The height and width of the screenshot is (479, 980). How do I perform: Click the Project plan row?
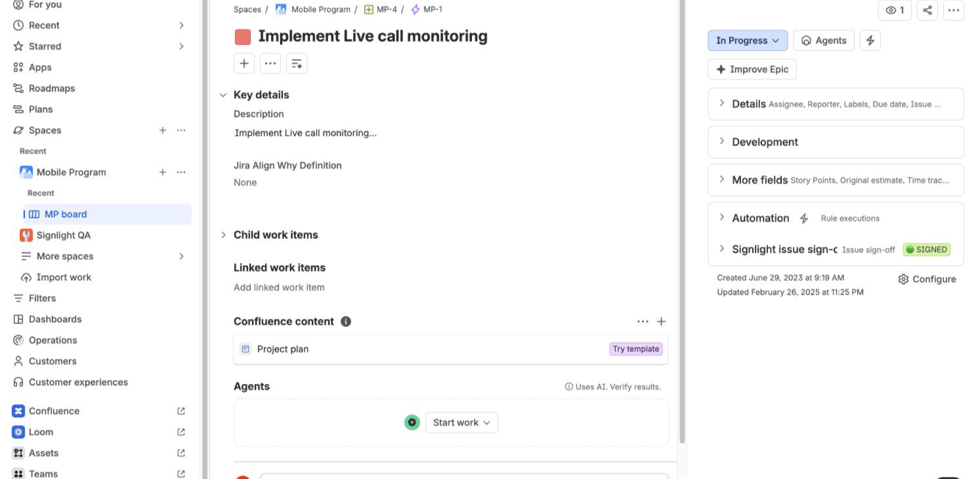[451, 349]
